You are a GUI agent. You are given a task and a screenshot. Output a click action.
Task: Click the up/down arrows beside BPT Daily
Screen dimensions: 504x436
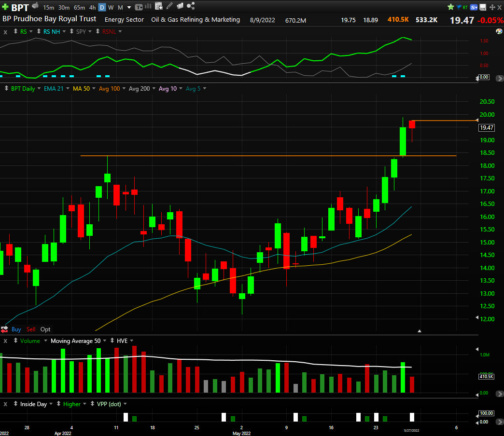point(6,88)
